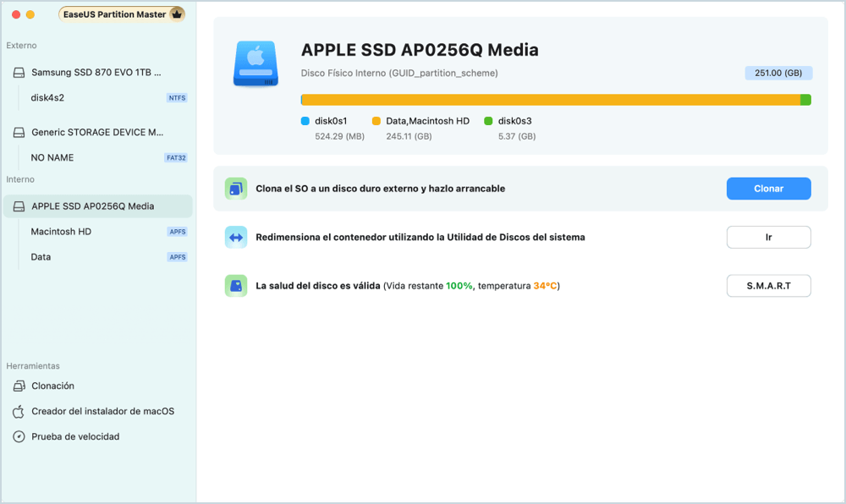This screenshot has width=846, height=504.
Task: Click 'Disco Físico Interno' subtitle
Action: (x=399, y=73)
